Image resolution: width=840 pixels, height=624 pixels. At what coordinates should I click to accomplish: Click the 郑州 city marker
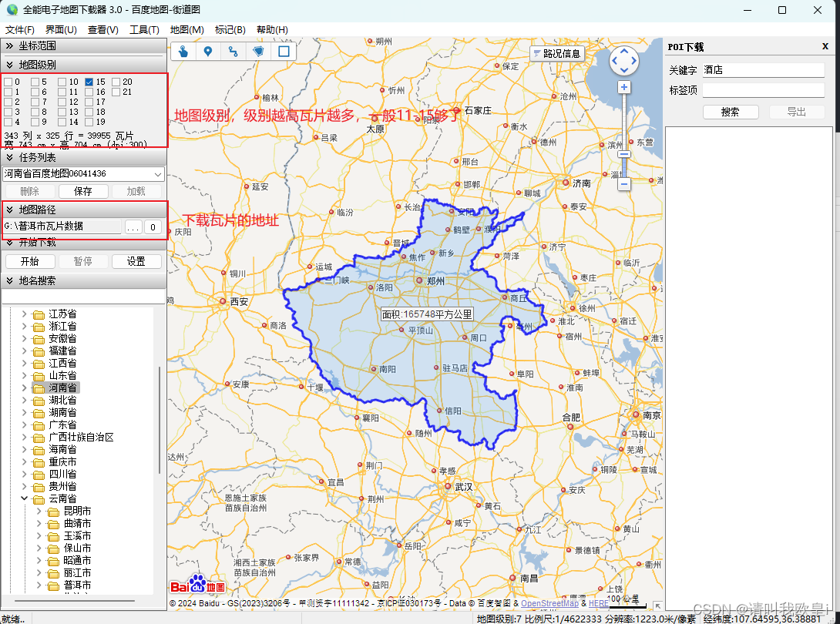[x=419, y=280]
